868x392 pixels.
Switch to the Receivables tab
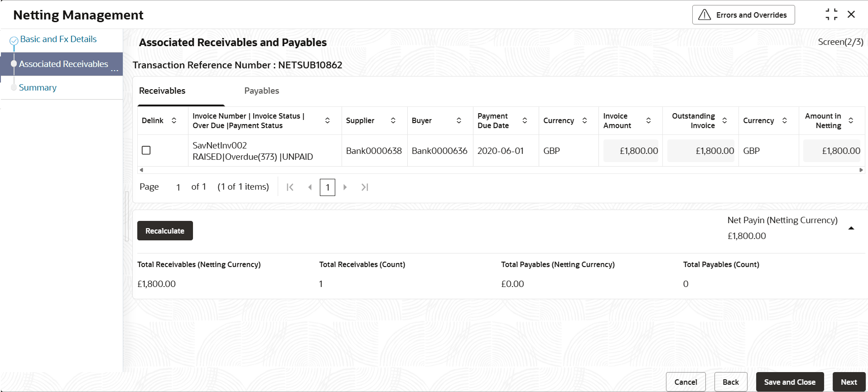[162, 91]
